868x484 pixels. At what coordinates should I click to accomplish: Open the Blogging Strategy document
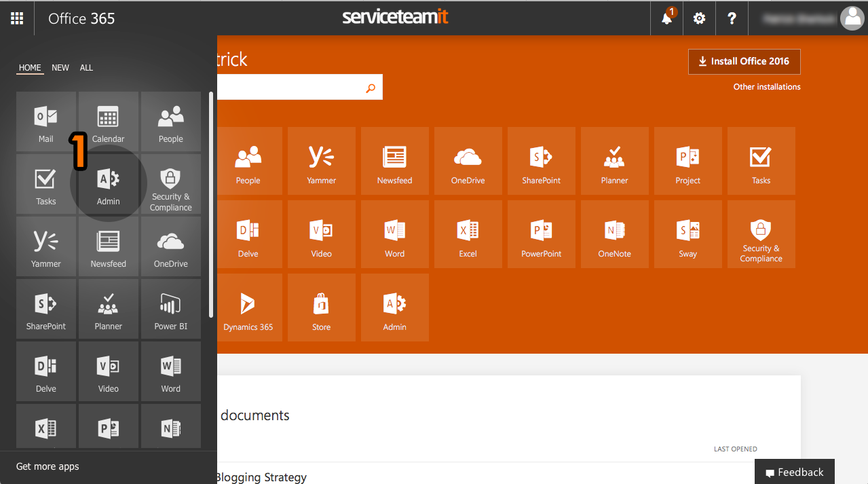point(261,477)
